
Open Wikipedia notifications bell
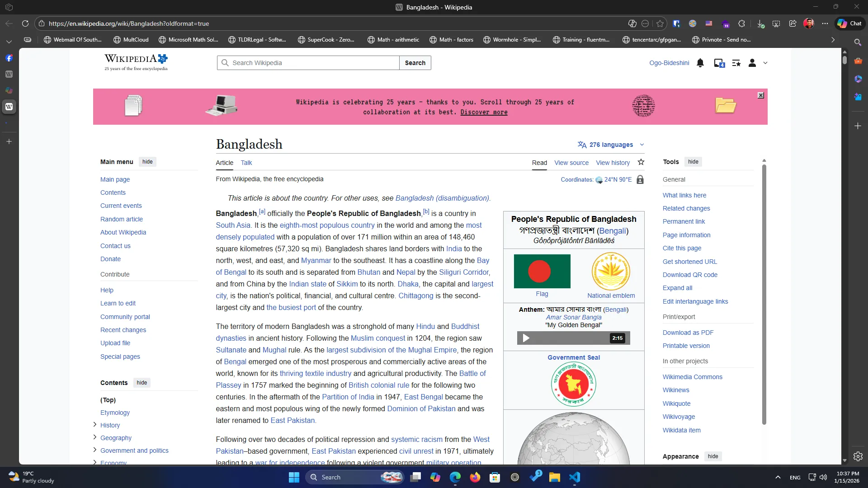tap(700, 63)
